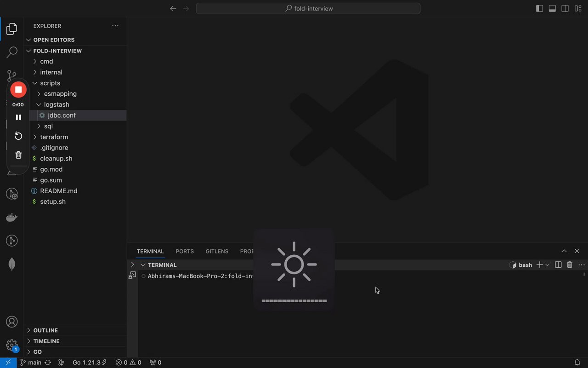Delete the screen recording
This screenshot has height=368, width=588.
pos(18,155)
